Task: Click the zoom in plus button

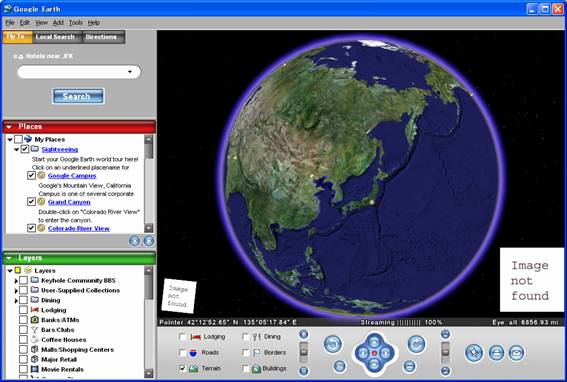Action: pos(304,334)
